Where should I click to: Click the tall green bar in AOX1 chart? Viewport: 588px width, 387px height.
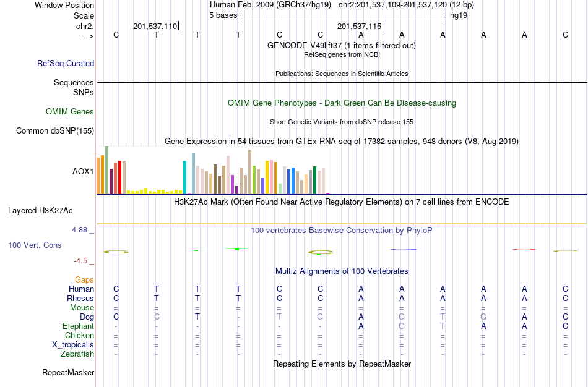pyautogui.click(x=107, y=170)
